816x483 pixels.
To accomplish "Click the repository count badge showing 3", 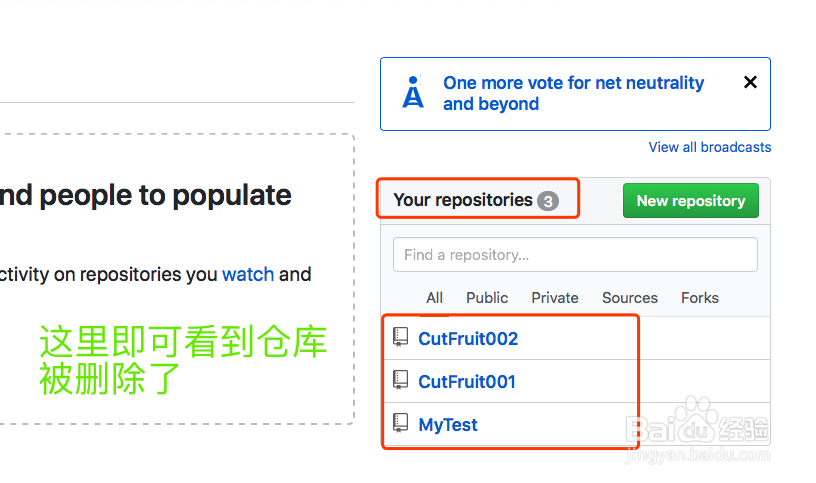I will (547, 201).
